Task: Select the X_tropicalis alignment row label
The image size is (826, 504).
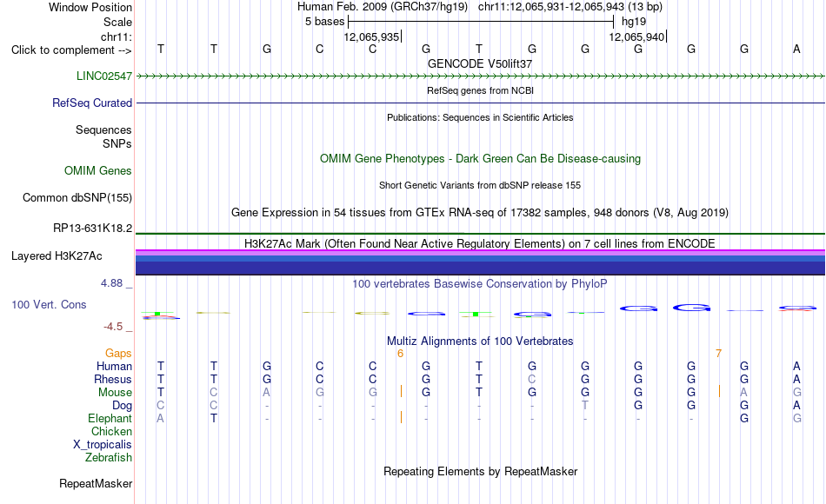Action: pos(103,445)
